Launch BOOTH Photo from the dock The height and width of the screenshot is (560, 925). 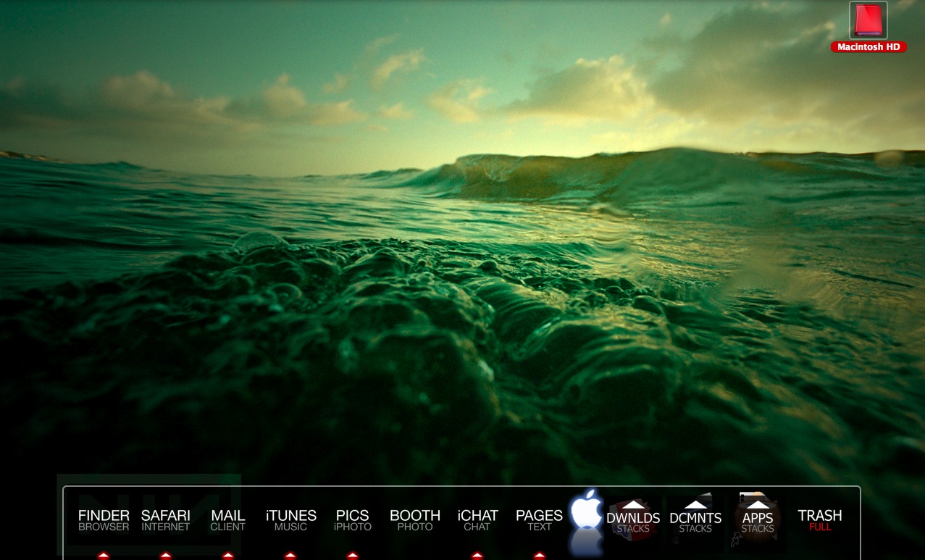tap(415, 520)
